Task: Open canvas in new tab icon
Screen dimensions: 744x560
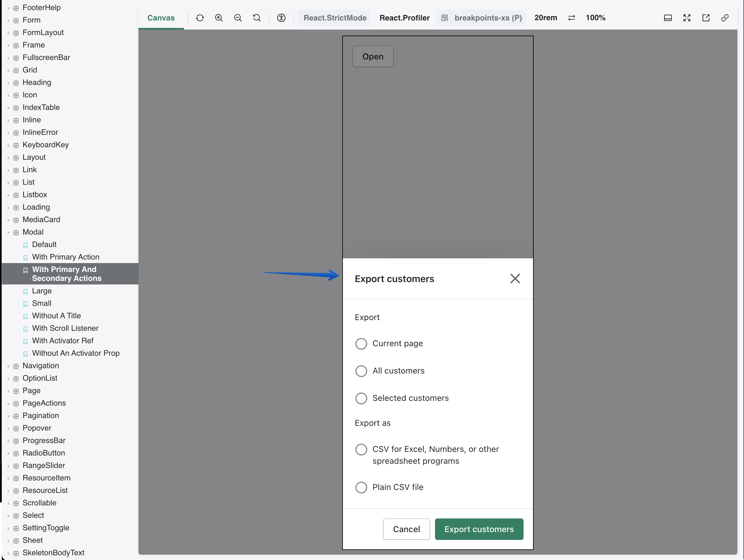Action: point(706,18)
